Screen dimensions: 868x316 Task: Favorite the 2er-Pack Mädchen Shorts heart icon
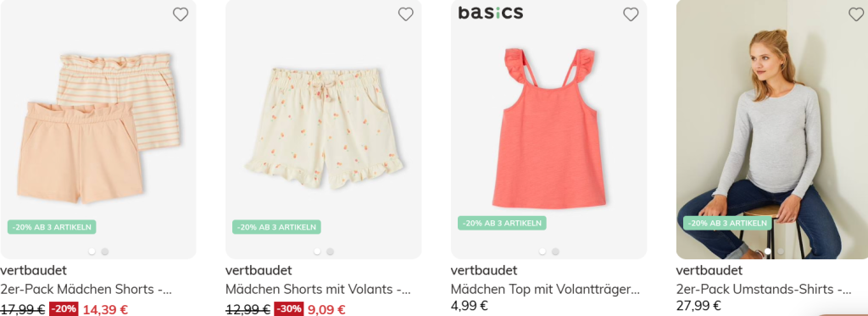click(x=181, y=14)
